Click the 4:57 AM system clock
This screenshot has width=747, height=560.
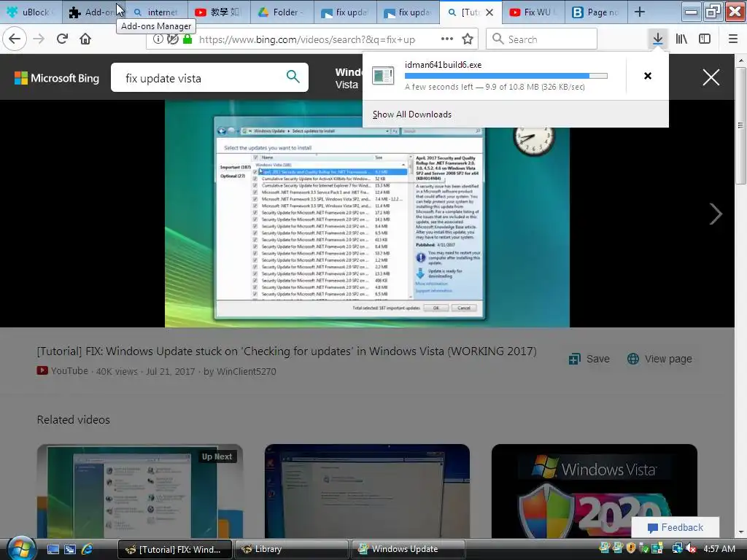point(719,548)
